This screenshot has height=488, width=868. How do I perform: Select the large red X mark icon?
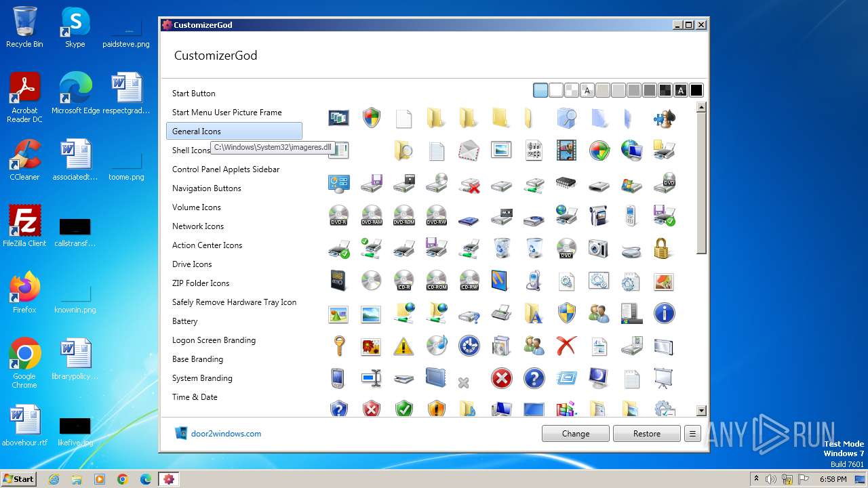tap(566, 346)
